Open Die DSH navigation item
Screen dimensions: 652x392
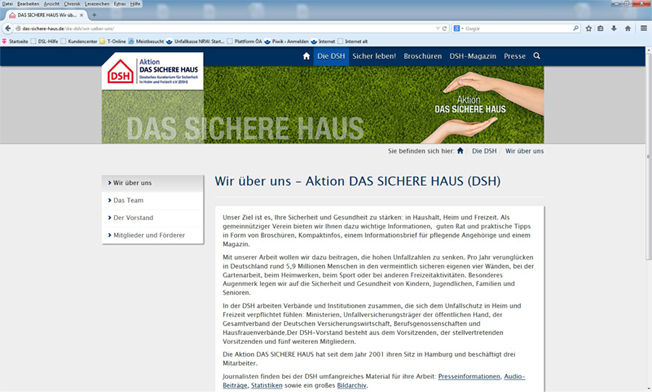[331, 56]
